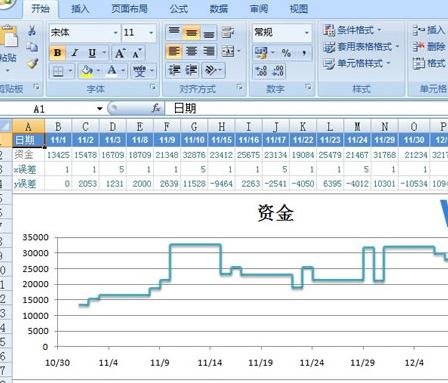Image resolution: width=448 pixels, height=383 pixels.
Task: Select the 11/15 date header cell
Action: coord(221,140)
